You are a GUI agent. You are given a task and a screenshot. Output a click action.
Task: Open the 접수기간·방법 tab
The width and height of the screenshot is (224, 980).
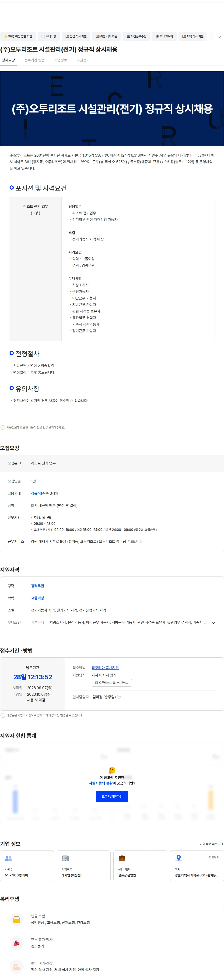[x=35, y=60]
